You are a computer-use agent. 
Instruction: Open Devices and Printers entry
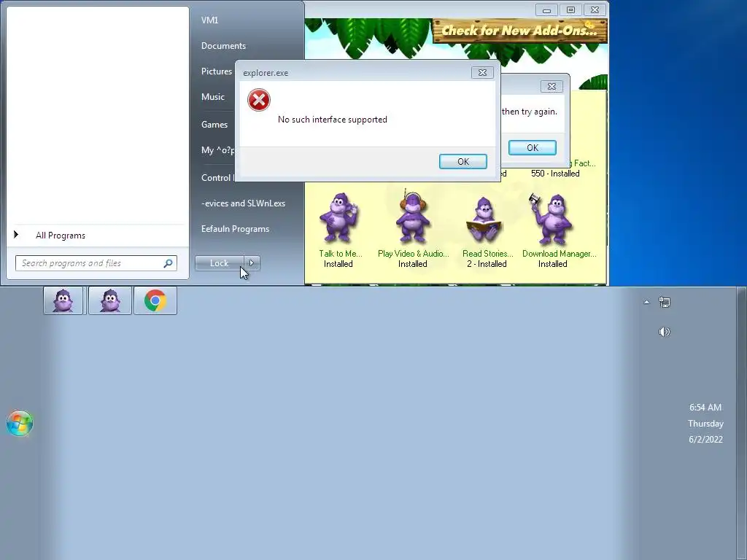243,203
